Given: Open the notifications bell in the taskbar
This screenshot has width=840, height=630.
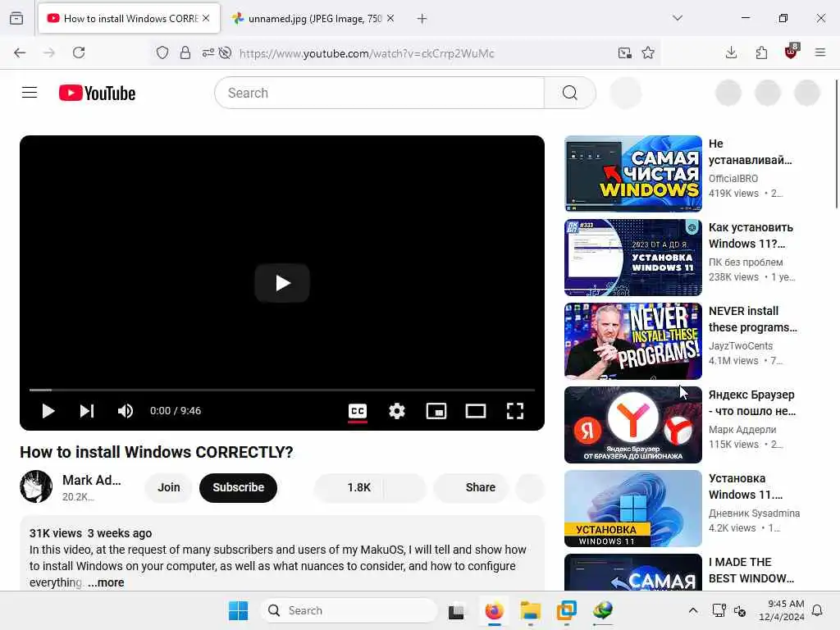Looking at the screenshot, I should coord(818,610).
